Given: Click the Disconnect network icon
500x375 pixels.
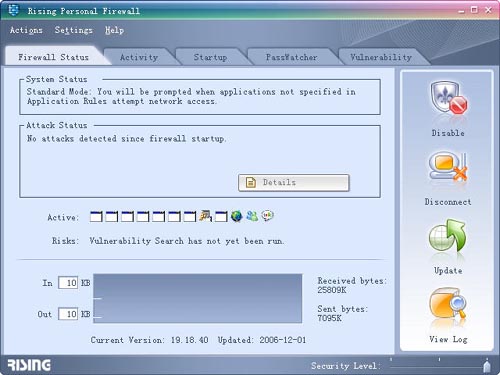Looking at the screenshot, I should click(x=448, y=167).
